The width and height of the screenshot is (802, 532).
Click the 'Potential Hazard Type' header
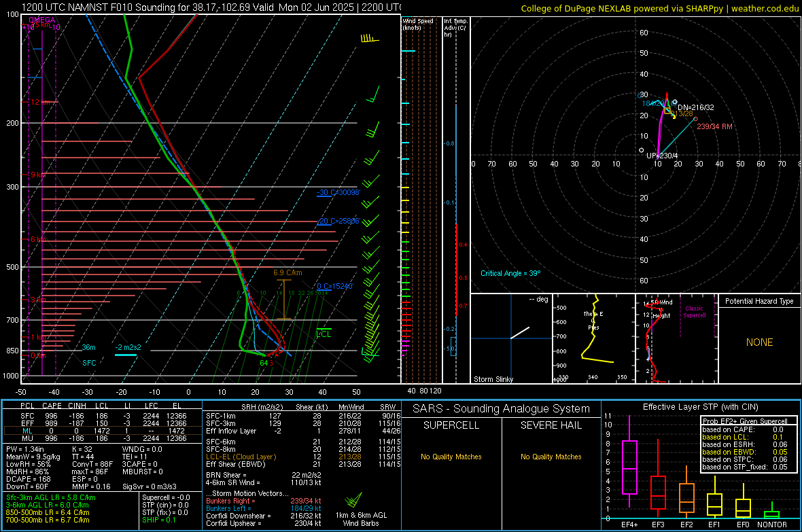[759, 301]
